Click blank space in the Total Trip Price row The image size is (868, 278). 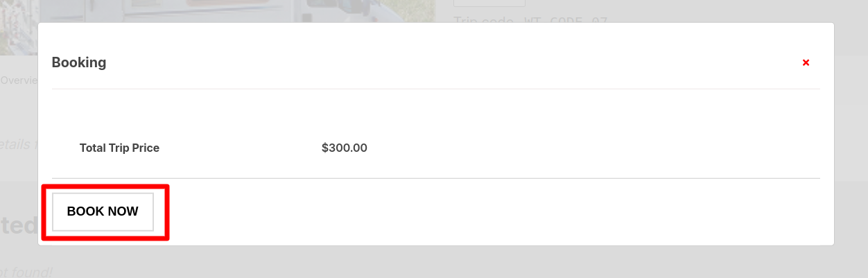coord(589,148)
